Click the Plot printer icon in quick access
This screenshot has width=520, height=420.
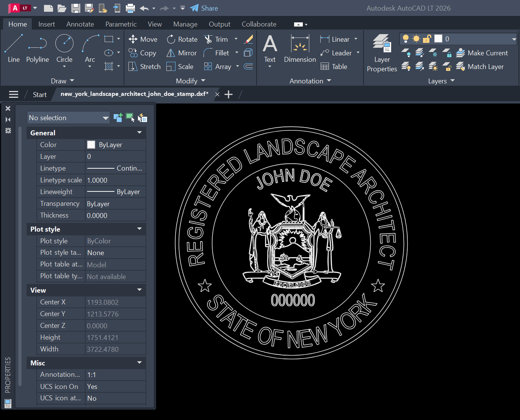pos(130,8)
